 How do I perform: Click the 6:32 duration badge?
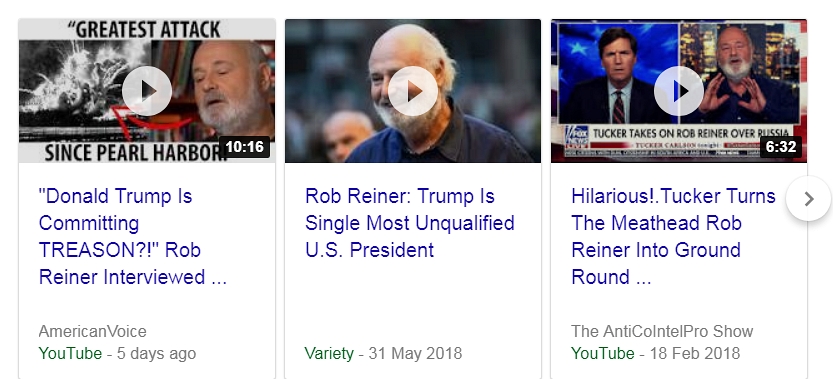[781, 147]
